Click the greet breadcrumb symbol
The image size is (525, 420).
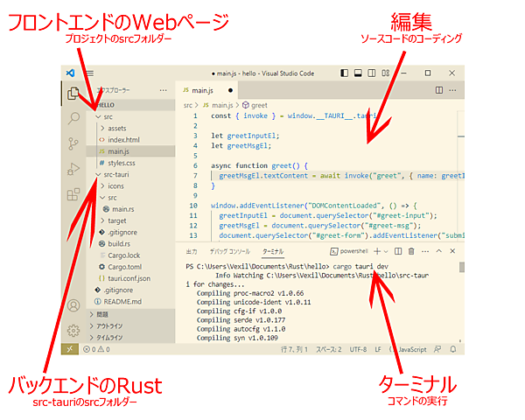click(255, 106)
